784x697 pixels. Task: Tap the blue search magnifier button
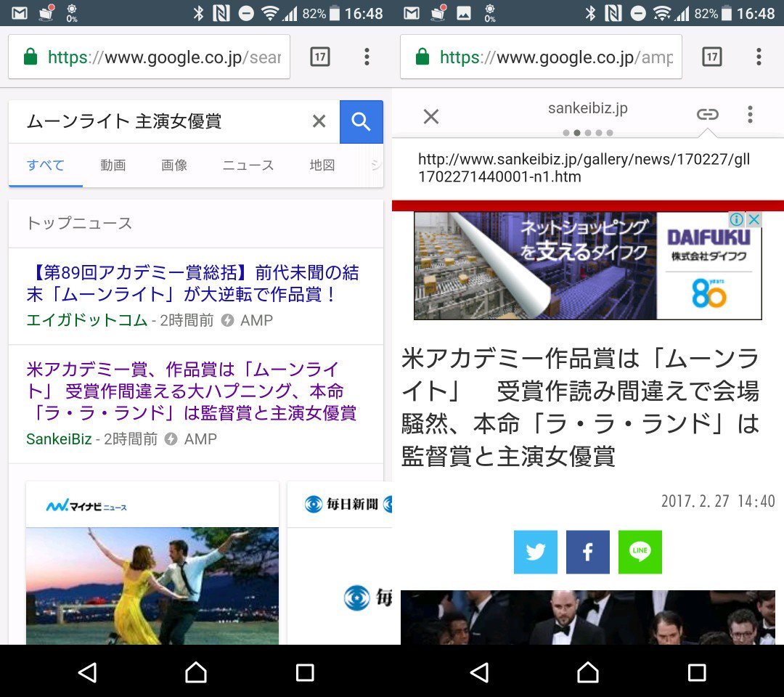[361, 121]
